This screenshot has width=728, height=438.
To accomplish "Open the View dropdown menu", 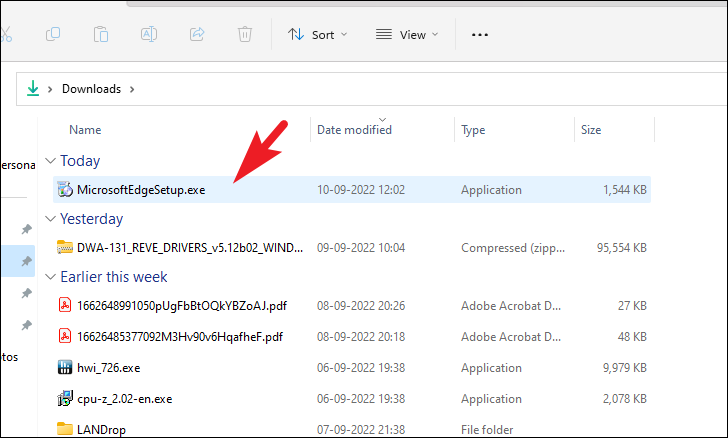I will pyautogui.click(x=407, y=35).
